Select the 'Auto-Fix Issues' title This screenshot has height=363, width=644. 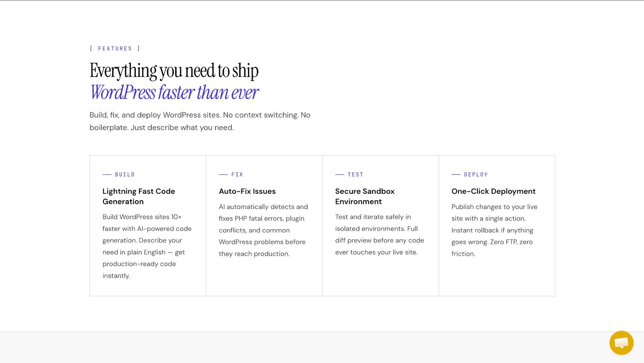[247, 191]
